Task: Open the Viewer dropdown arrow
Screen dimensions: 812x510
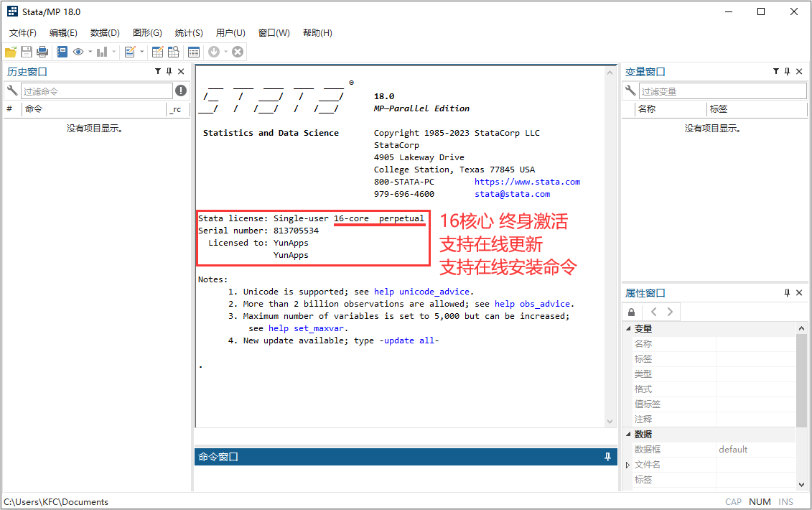Action: 90,52
